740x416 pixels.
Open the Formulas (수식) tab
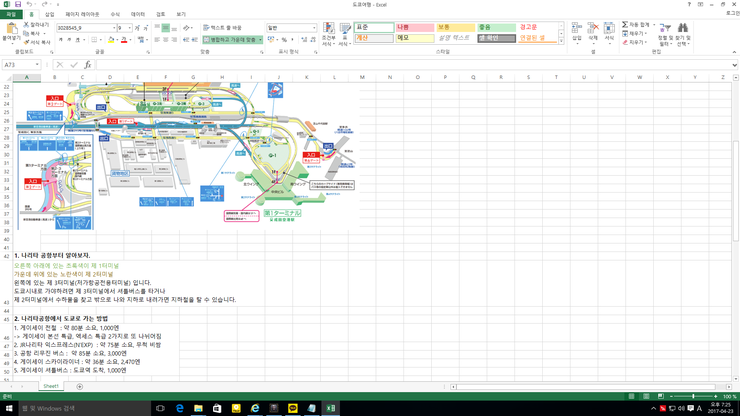115,14
